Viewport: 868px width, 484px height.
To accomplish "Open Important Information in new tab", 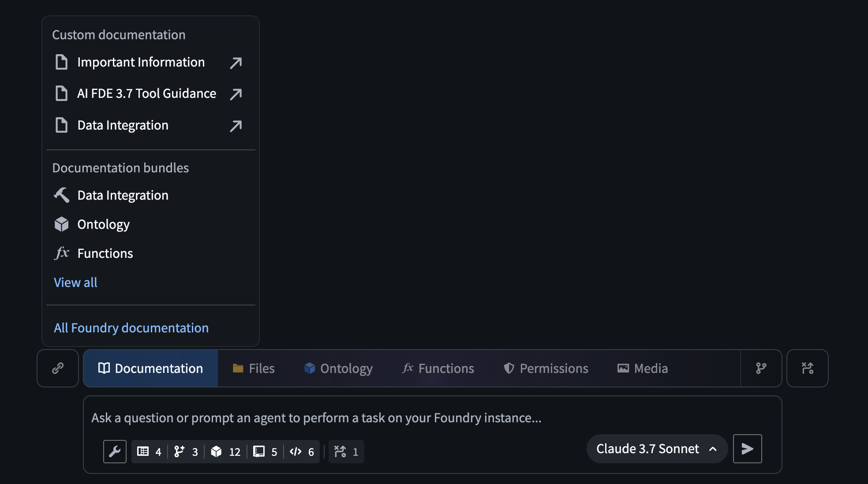I will pyautogui.click(x=235, y=63).
